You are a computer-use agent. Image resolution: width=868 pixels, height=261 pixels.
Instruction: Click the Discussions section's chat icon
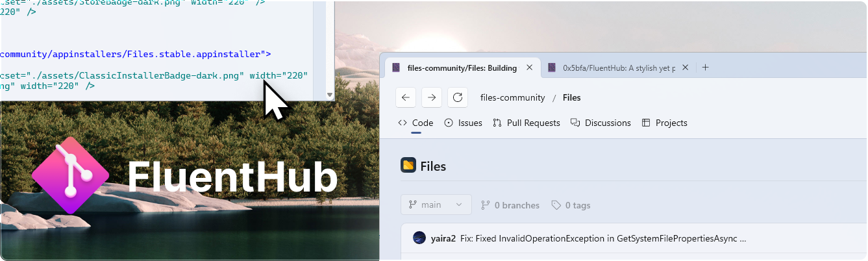575,123
